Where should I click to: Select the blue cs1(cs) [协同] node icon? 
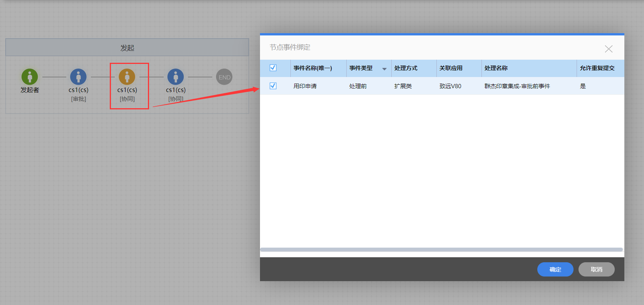coord(176,77)
